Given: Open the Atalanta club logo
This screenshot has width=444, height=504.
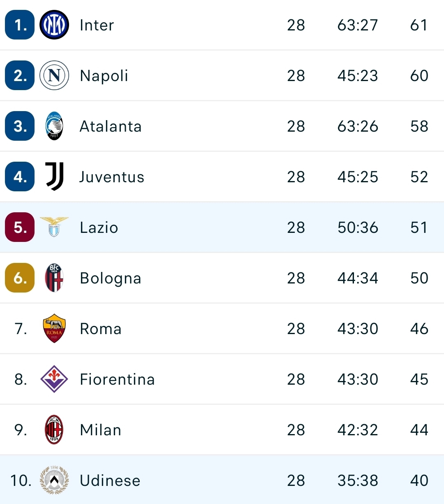Looking at the screenshot, I should 54,126.
